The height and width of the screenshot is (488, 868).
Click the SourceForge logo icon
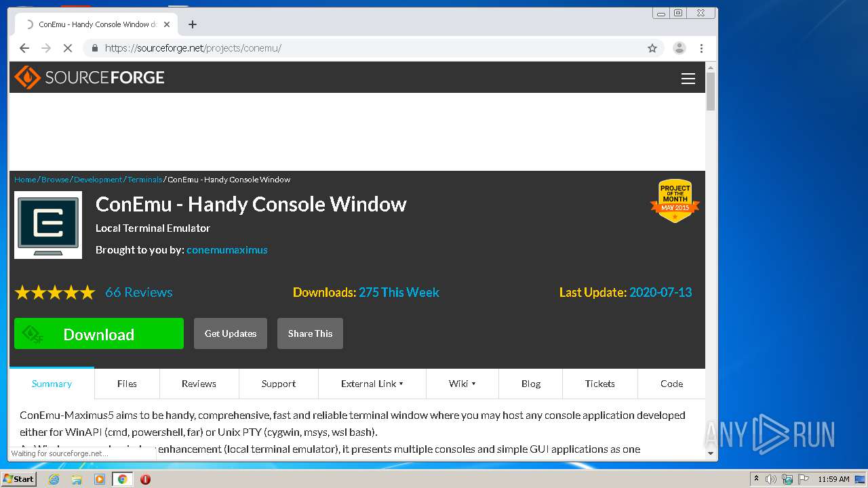pyautogui.click(x=28, y=78)
